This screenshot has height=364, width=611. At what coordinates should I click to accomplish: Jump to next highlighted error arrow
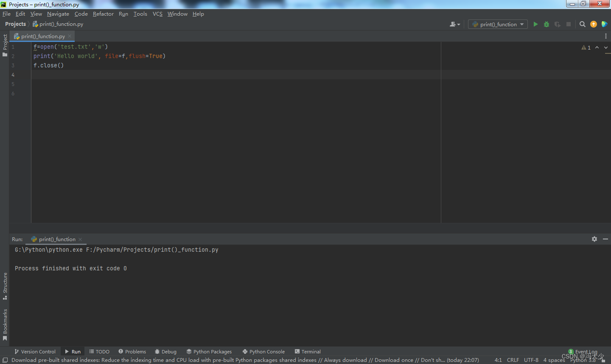pyautogui.click(x=605, y=47)
